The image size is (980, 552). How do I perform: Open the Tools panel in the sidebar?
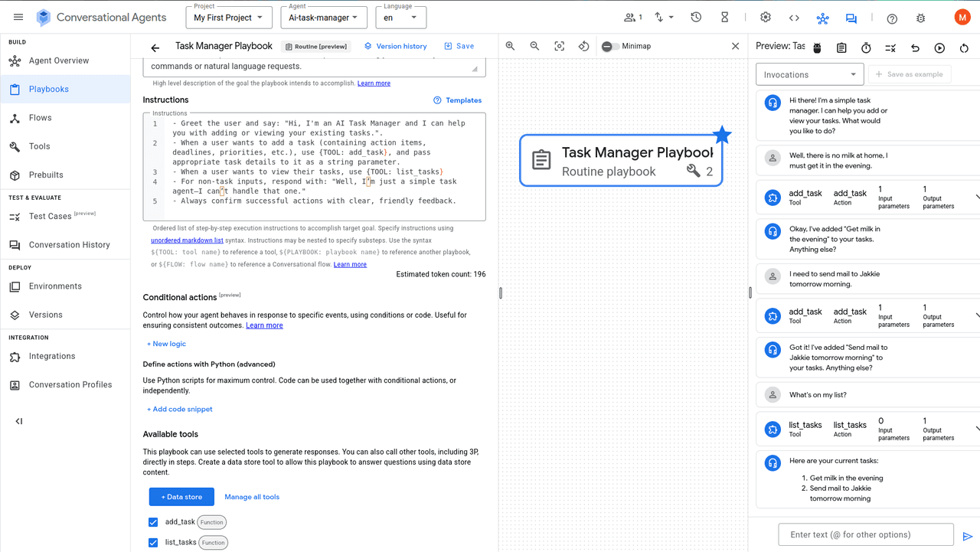[41, 146]
